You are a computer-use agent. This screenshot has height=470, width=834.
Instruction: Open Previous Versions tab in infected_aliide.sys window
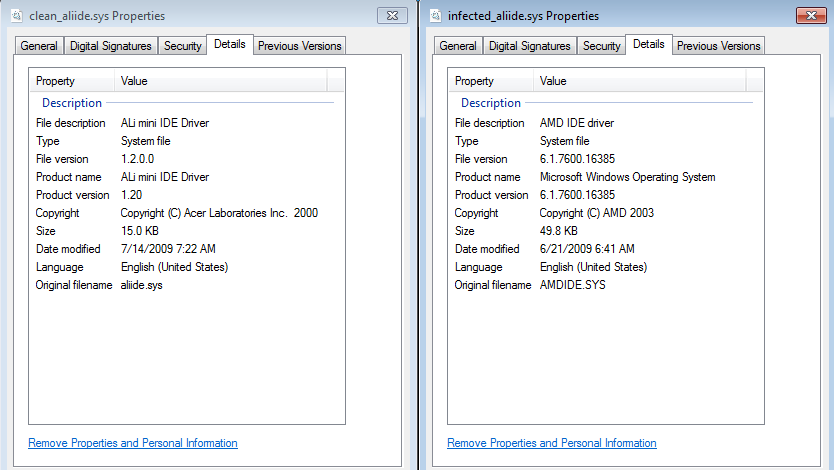(719, 46)
